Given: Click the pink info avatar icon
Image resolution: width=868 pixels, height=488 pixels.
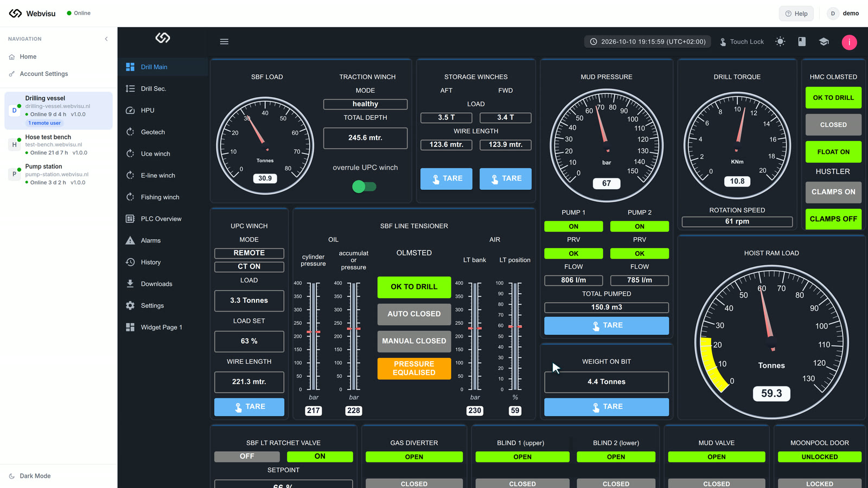Looking at the screenshot, I should [849, 42].
